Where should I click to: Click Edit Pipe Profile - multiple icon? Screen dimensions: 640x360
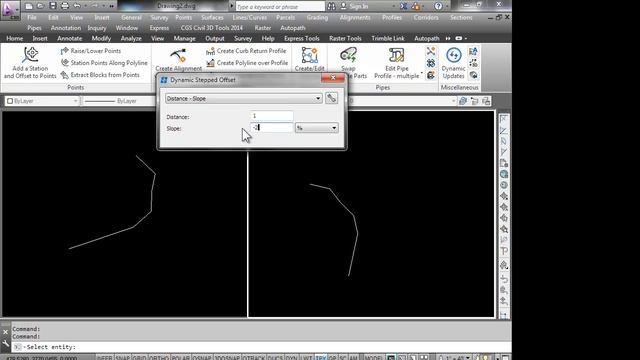396,56
